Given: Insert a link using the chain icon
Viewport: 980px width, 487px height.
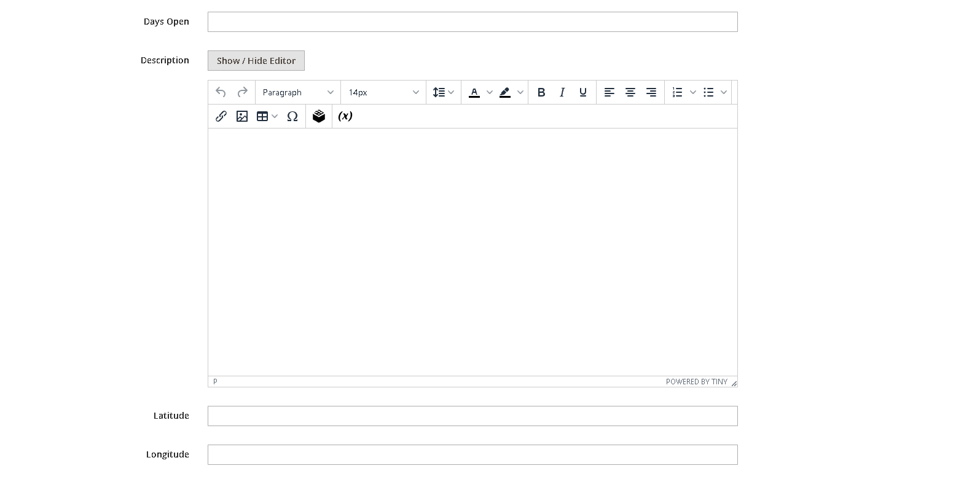Looking at the screenshot, I should point(221,116).
